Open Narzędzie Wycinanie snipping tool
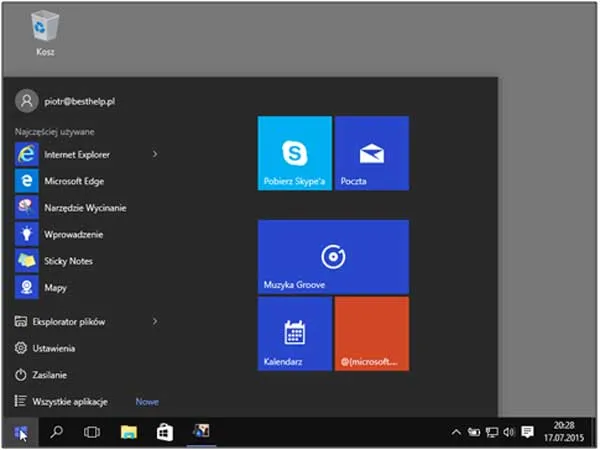The width and height of the screenshot is (600, 450). (x=84, y=208)
